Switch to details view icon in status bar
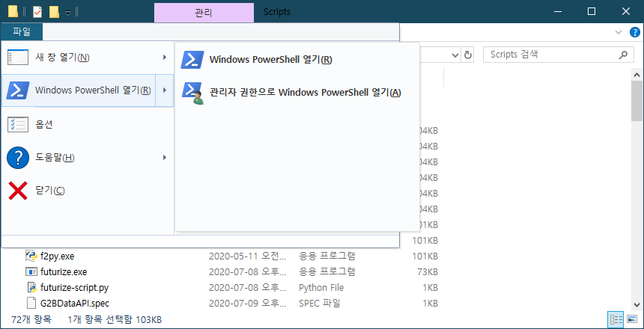Image resolution: width=644 pixels, height=329 pixels. point(615,319)
